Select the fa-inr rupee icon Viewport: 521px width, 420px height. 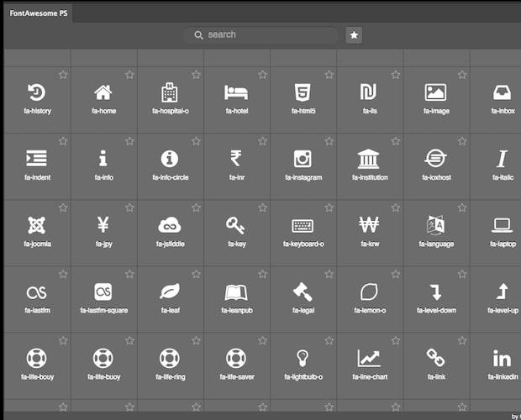236,159
